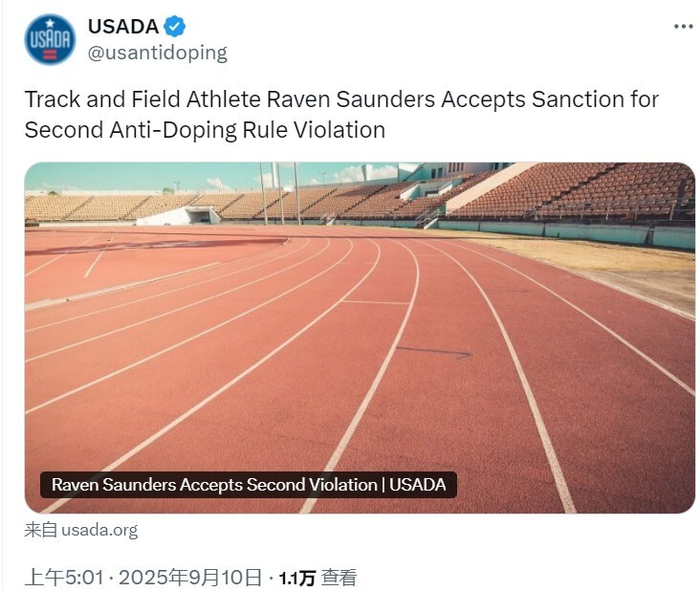Open the three-dot more options menu
The width and height of the screenshot is (700, 591).
(x=682, y=27)
